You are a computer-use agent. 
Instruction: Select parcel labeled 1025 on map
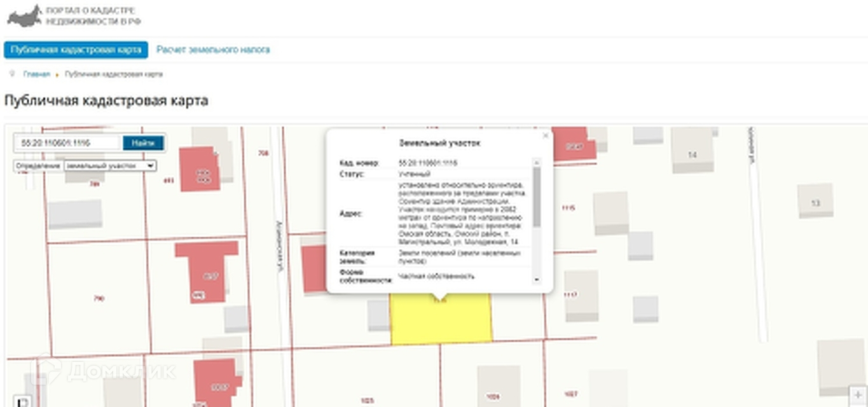pos(367,401)
